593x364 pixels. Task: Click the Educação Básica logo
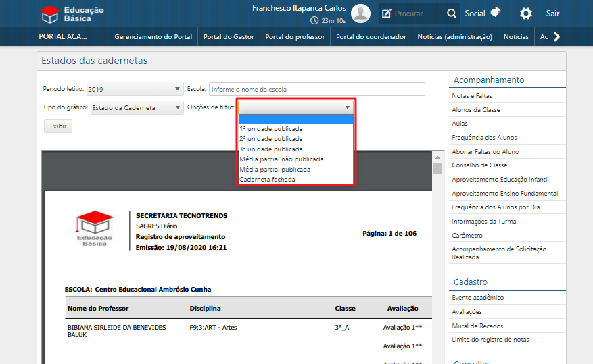(72, 14)
